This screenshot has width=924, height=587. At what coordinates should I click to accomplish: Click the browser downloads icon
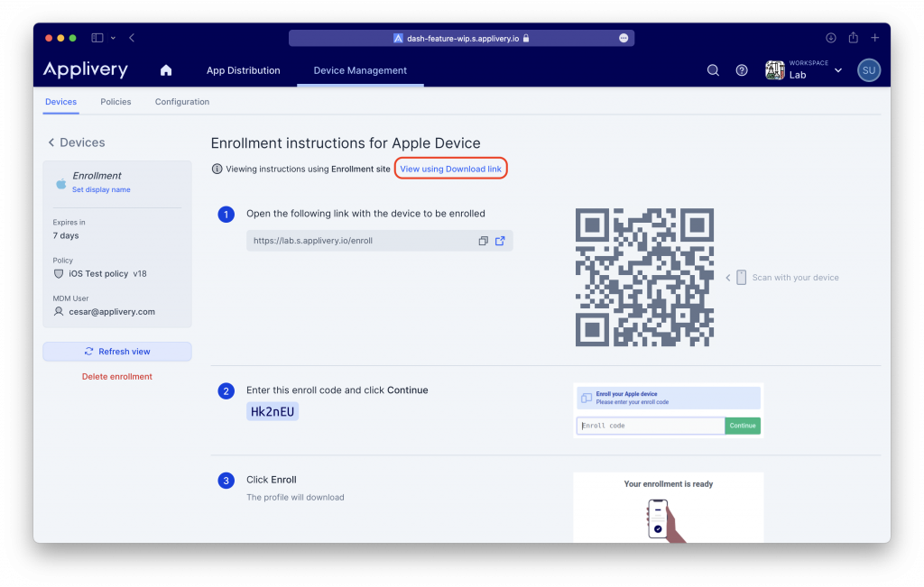tap(831, 38)
